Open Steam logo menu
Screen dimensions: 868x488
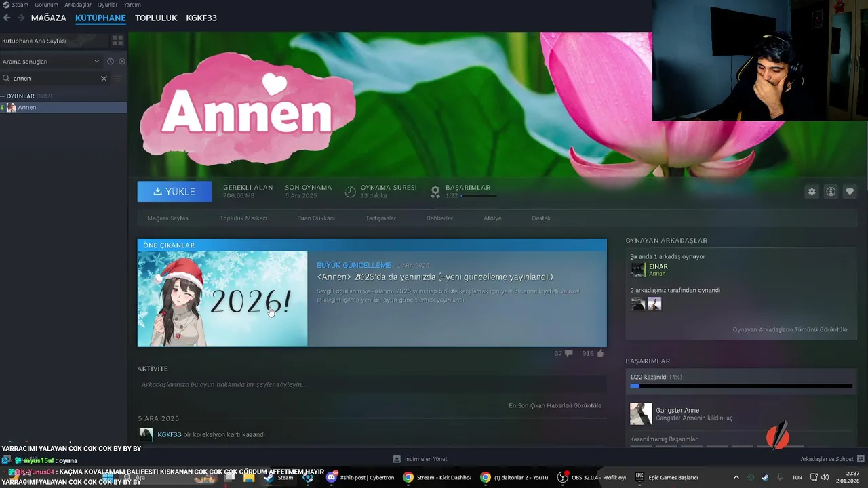click(6, 4)
